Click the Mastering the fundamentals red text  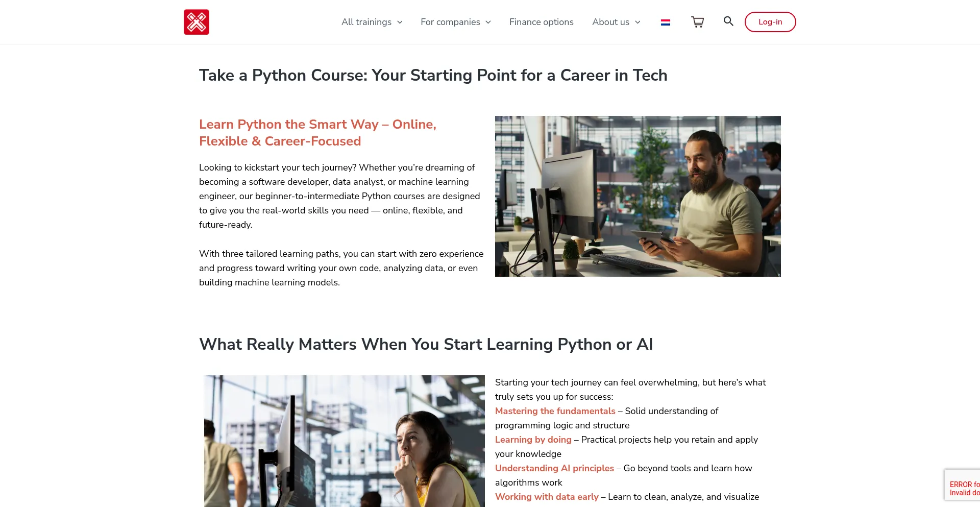click(x=555, y=411)
